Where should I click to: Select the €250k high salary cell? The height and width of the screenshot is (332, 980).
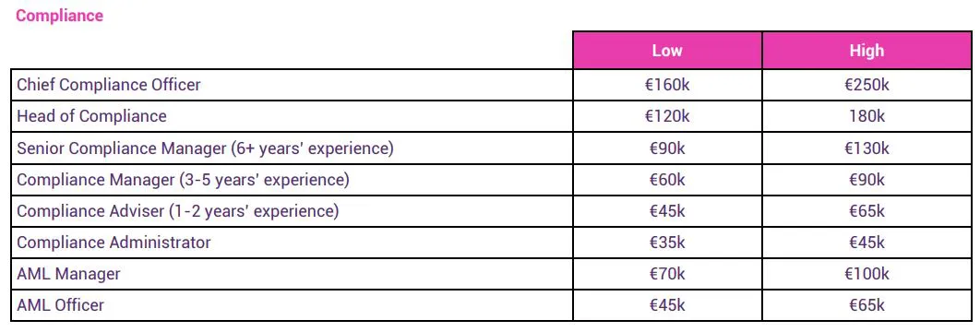(866, 85)
